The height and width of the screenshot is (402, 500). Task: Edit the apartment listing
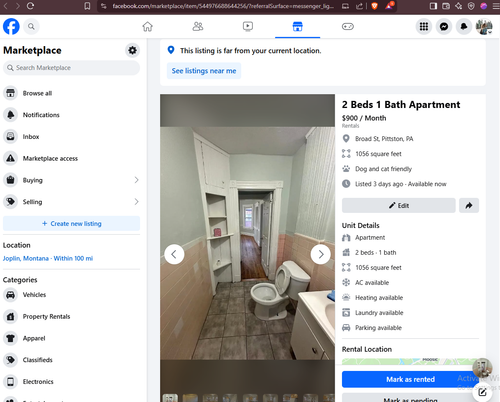coord(399,205)
